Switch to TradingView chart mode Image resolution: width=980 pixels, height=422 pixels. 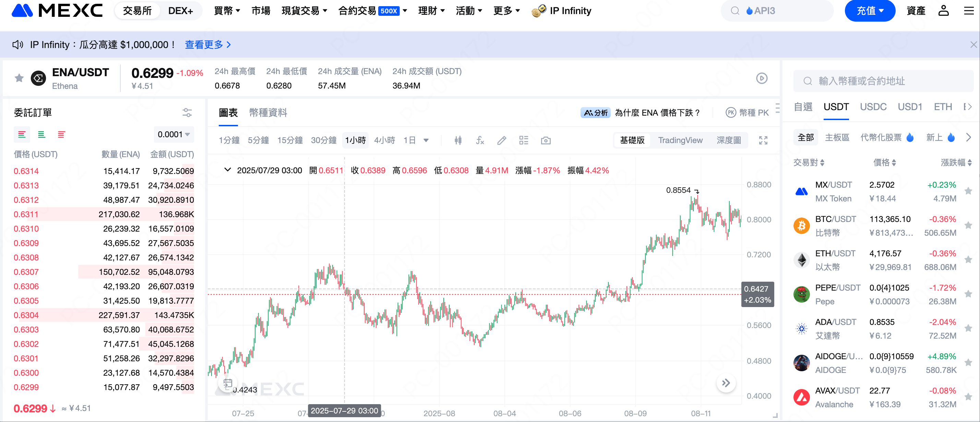(x=680, y=140)
